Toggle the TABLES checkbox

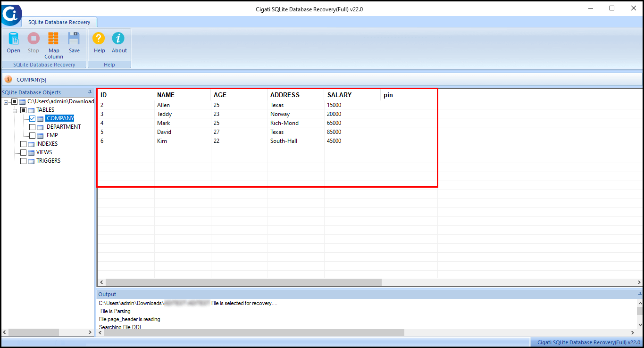[x=23, y=110]
